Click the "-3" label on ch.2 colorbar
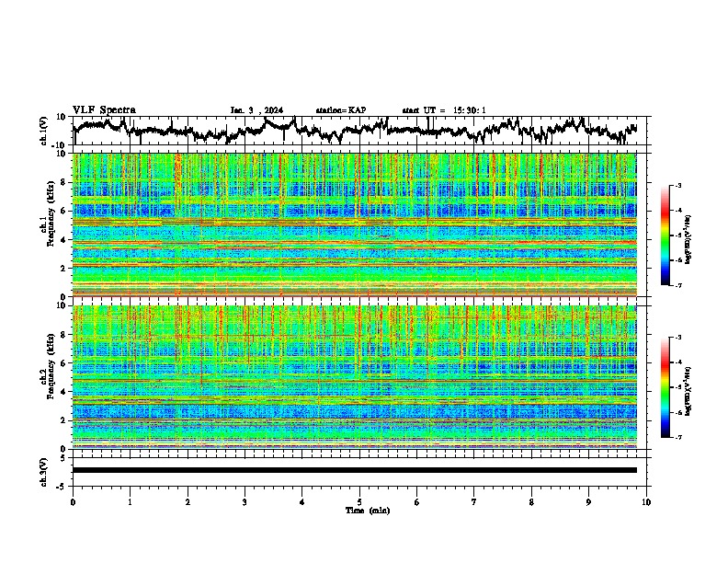 click(678, 338)
